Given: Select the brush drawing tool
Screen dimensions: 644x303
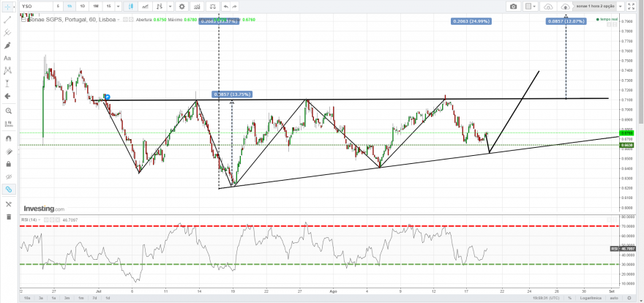Looking at the screenshot, I should coord(7,45).
